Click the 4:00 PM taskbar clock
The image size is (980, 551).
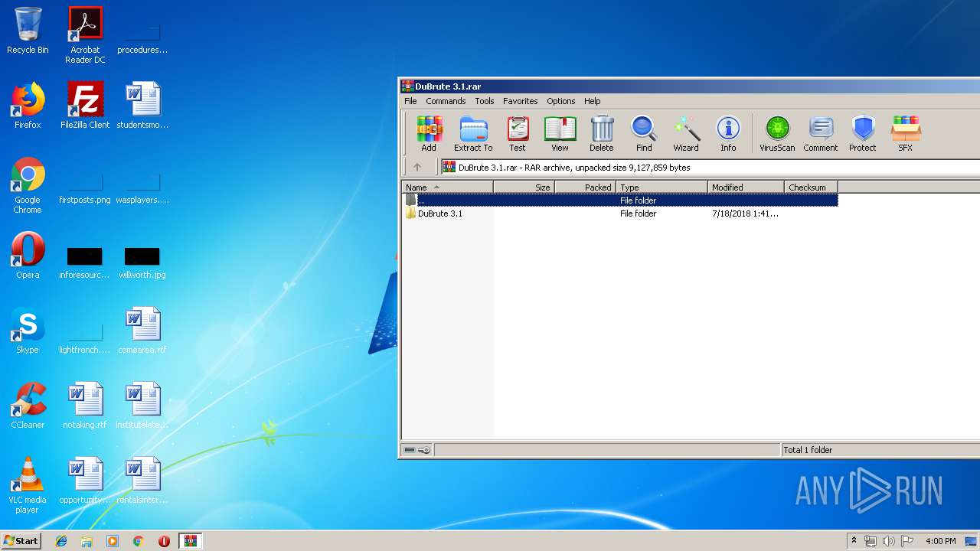[940, 541]
